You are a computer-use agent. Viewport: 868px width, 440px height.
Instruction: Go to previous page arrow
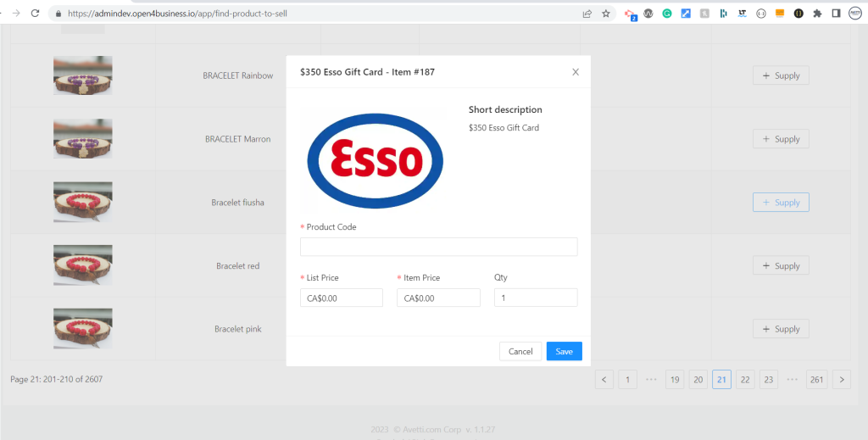[604, 380]
